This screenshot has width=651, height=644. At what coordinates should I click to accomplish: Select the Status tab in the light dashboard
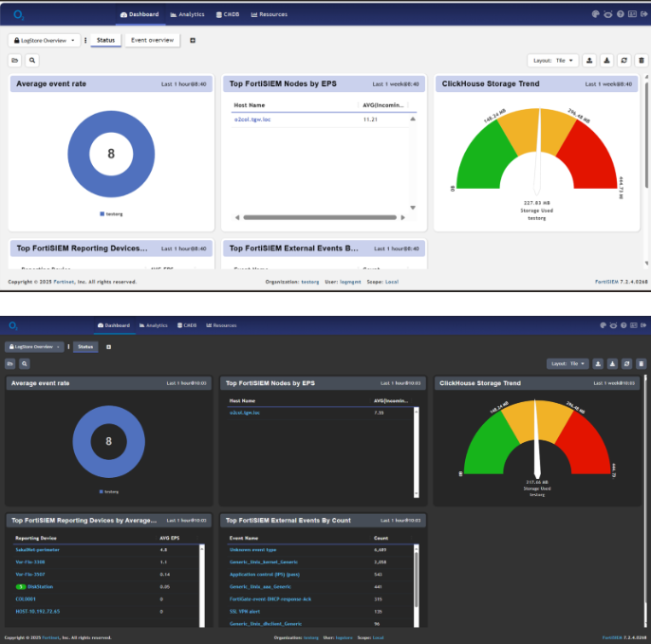point(106,40)
